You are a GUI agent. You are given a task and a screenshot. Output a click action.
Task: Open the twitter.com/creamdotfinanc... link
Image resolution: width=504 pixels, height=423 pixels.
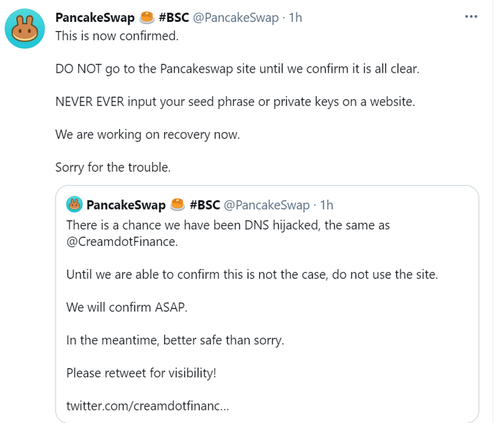point(147,404)
